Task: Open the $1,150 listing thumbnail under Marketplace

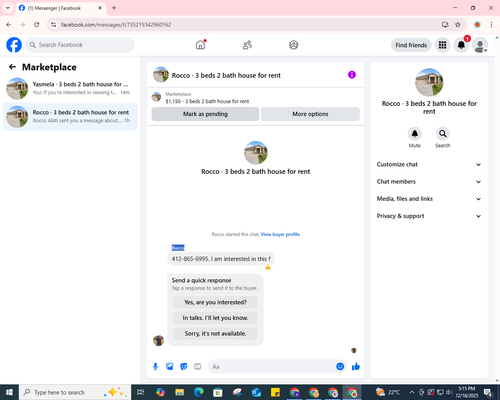Action: (x=156, y=97)
